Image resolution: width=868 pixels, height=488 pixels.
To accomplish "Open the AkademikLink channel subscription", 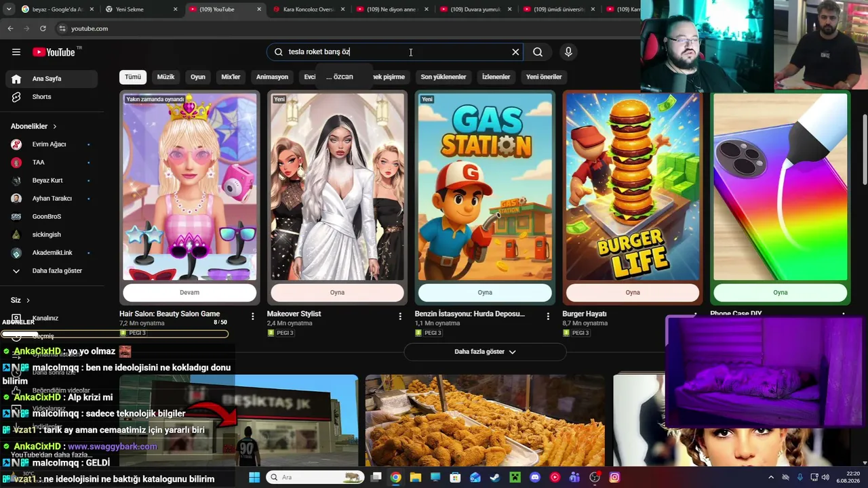I will [52, 253].
